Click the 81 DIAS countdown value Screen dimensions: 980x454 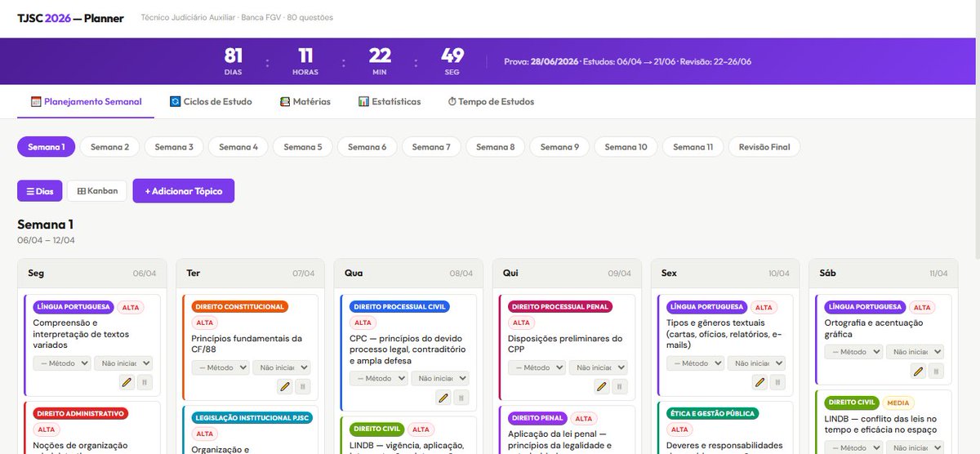click(234, 56)
